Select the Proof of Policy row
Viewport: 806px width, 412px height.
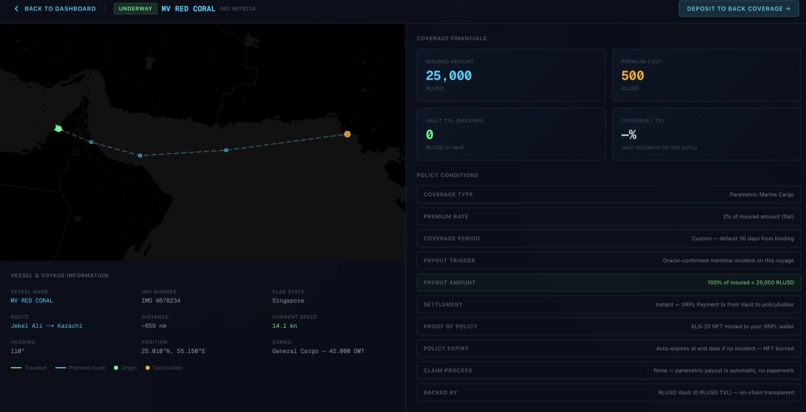[x=609, y=327]
